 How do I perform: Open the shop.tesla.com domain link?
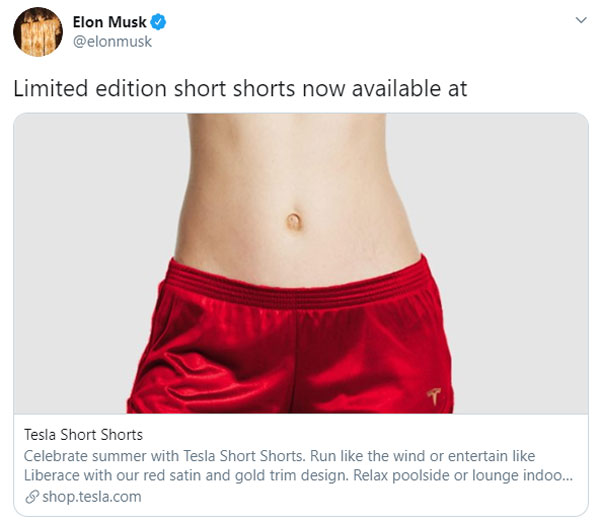tap(91, 496)
